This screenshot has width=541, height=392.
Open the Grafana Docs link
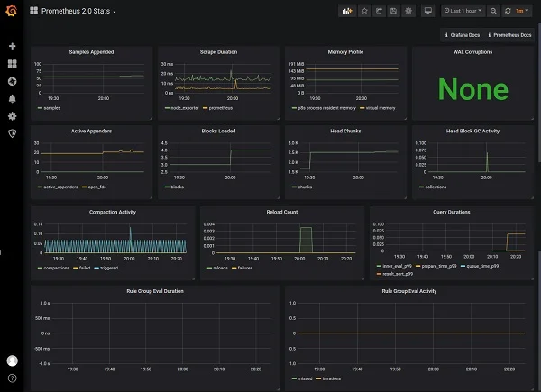463,35
